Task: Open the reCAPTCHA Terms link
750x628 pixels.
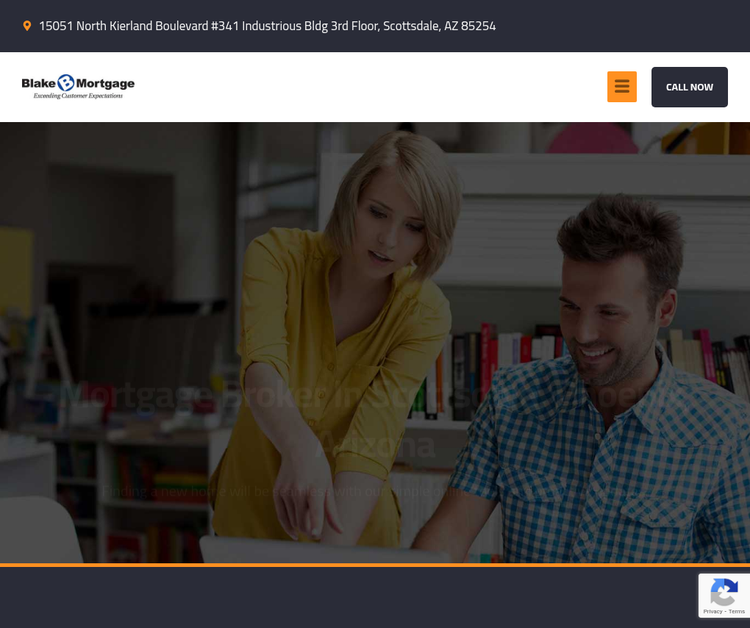Action: pos(736,611)
